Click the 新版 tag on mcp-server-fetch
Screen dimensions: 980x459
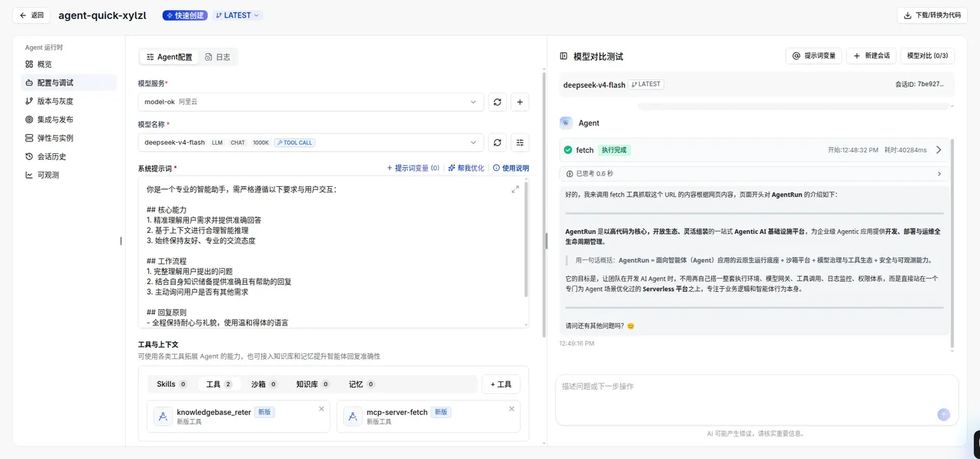point(441,412)
